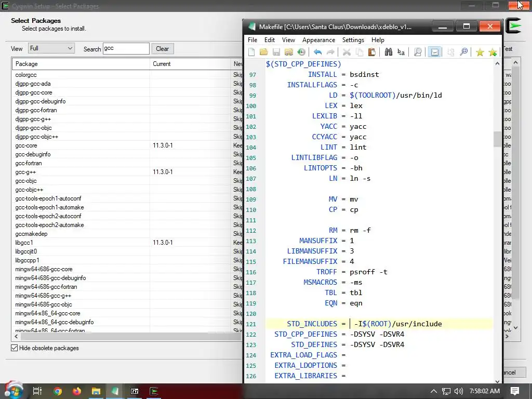Click the editor vertical scrollbar thumb

click(497, 139)
